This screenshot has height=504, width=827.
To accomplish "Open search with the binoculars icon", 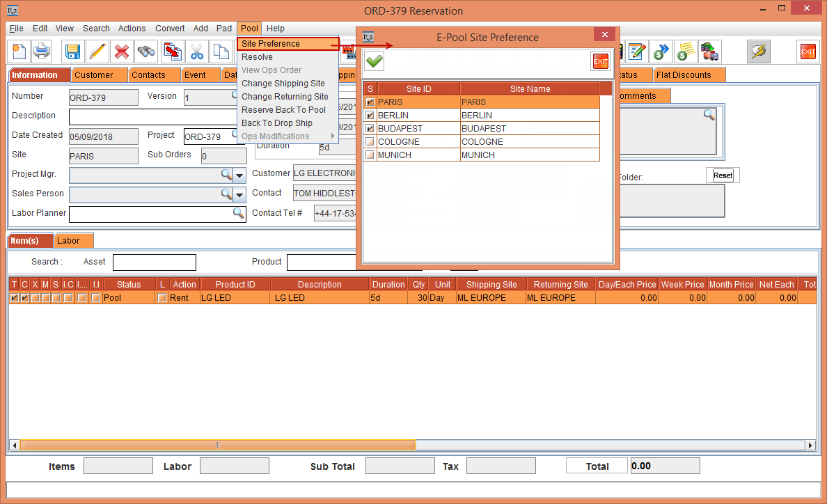I will pyautogui.click(x=146, y=52).
